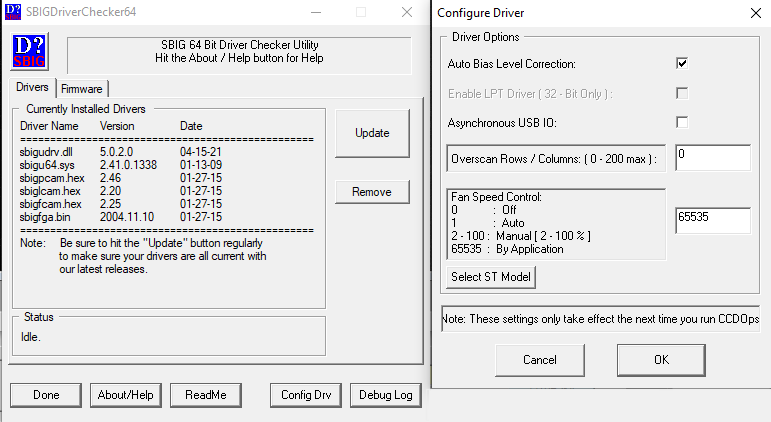Screen dimensions: 771x422
Task: Click the date 04-15-21 text
Action: 201,152
